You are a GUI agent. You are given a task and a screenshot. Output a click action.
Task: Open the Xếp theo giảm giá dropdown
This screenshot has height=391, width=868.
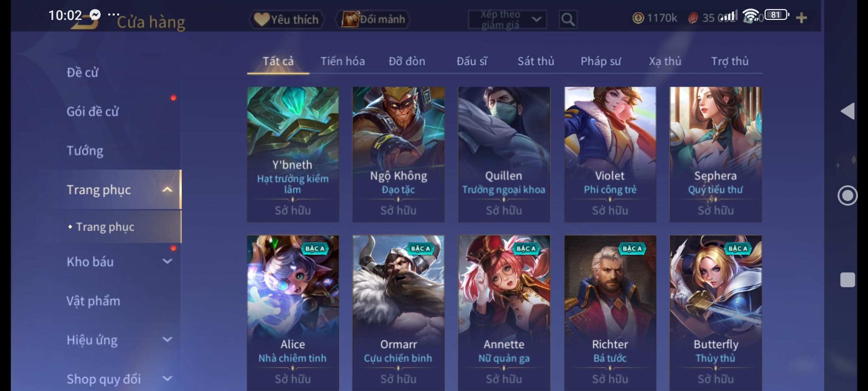[507, 20]
